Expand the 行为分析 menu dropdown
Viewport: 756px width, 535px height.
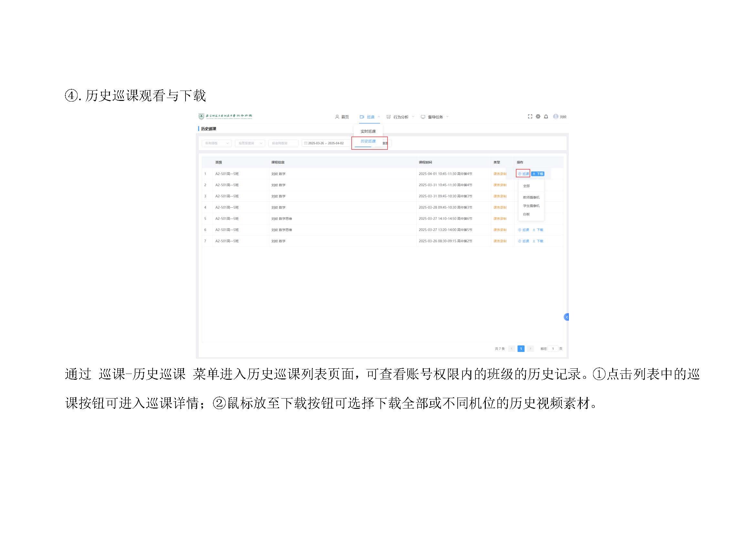(x=400, y=117)
